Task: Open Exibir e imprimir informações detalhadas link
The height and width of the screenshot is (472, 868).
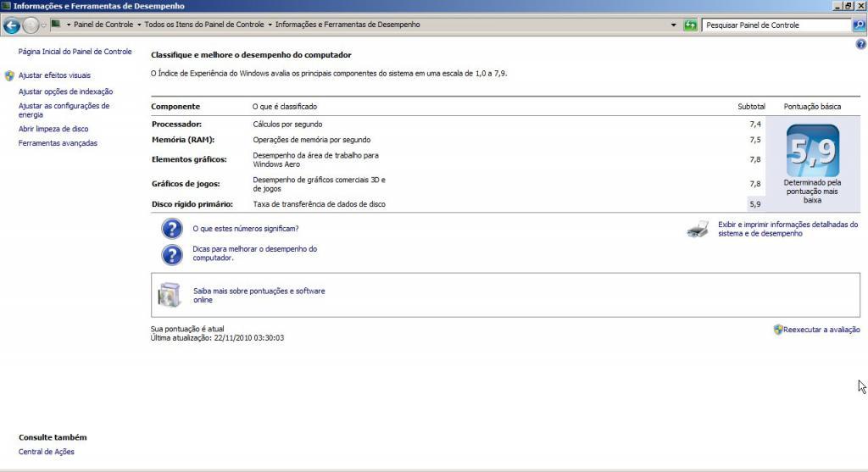Action: point(787,229)
